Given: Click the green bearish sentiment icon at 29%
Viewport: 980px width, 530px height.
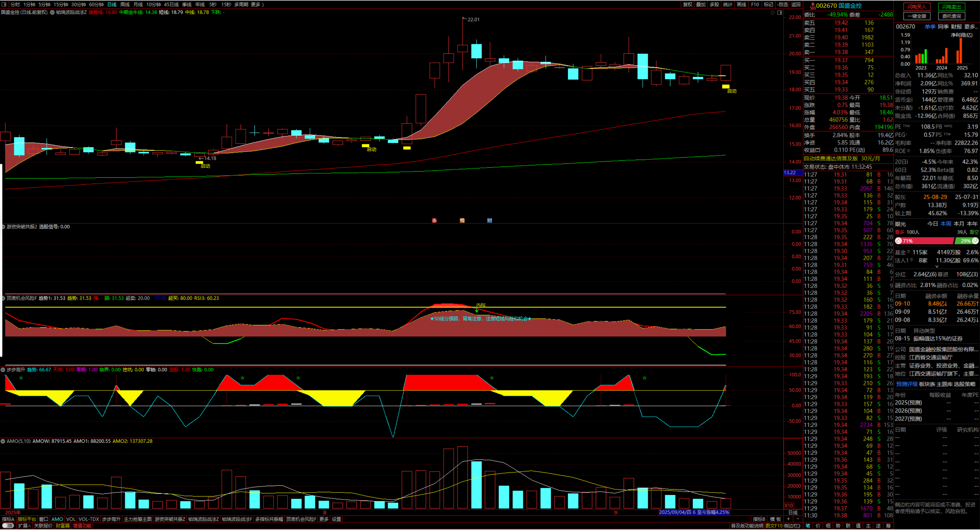Looking at the screenshot, I should [x=975, y=241].
